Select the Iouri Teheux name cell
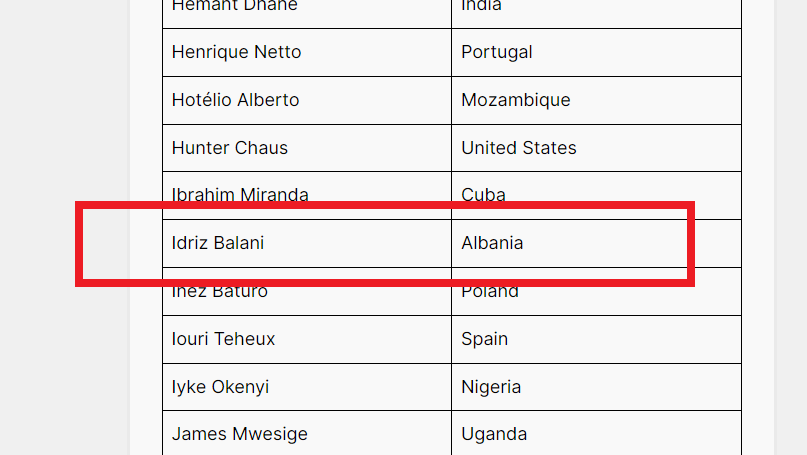 (x=307, y=339)
